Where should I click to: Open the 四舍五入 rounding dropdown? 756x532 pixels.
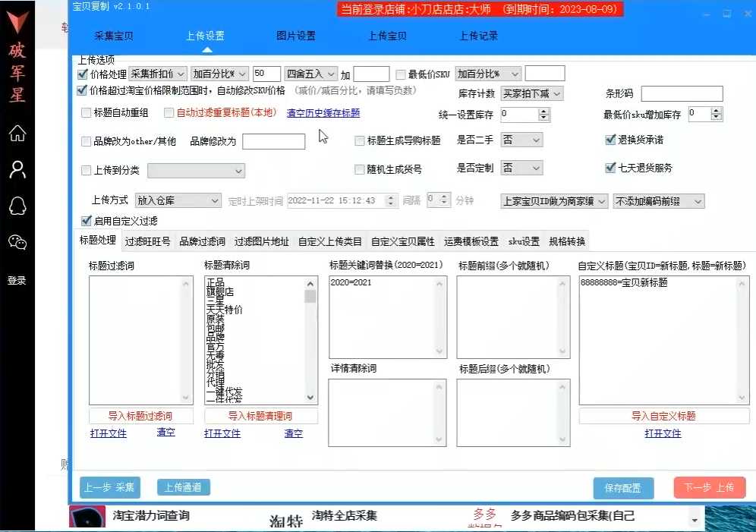click(x=310, y=74)
